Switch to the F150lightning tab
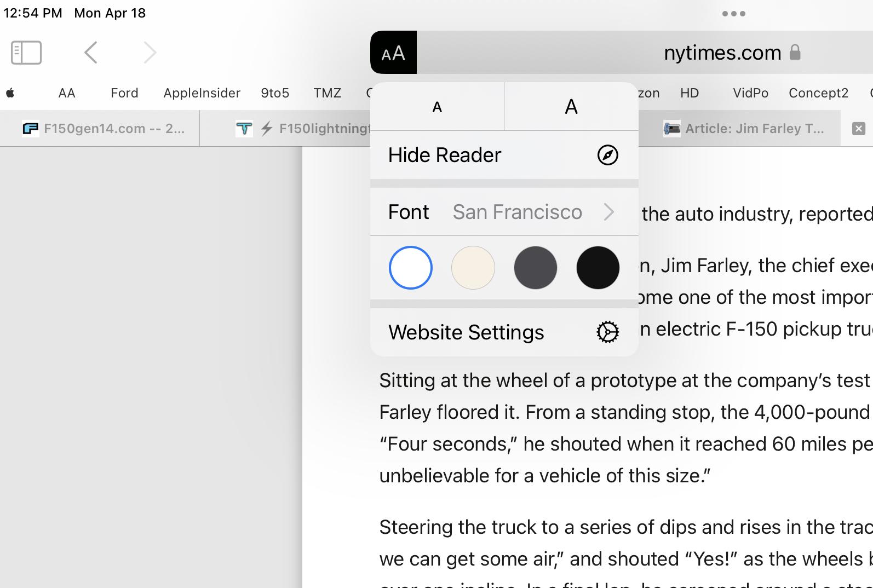873x588 pixels. tap(285, 129)
